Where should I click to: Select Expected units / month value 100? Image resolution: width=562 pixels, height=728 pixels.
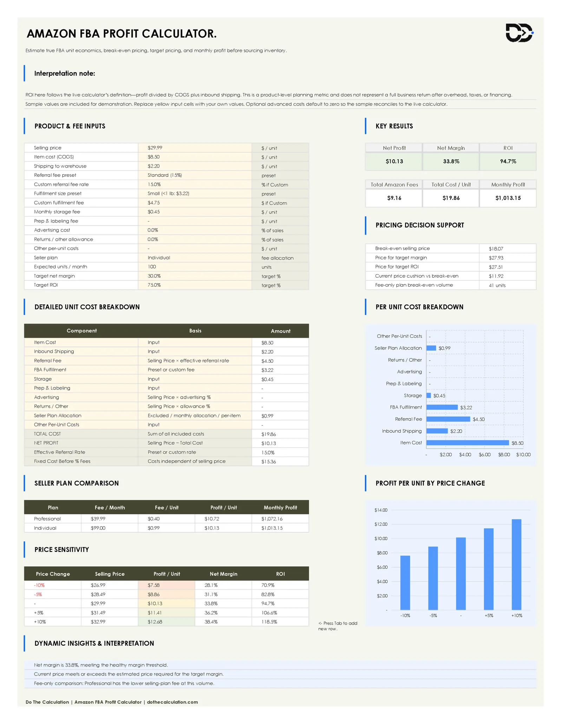[x=195, y=267]
